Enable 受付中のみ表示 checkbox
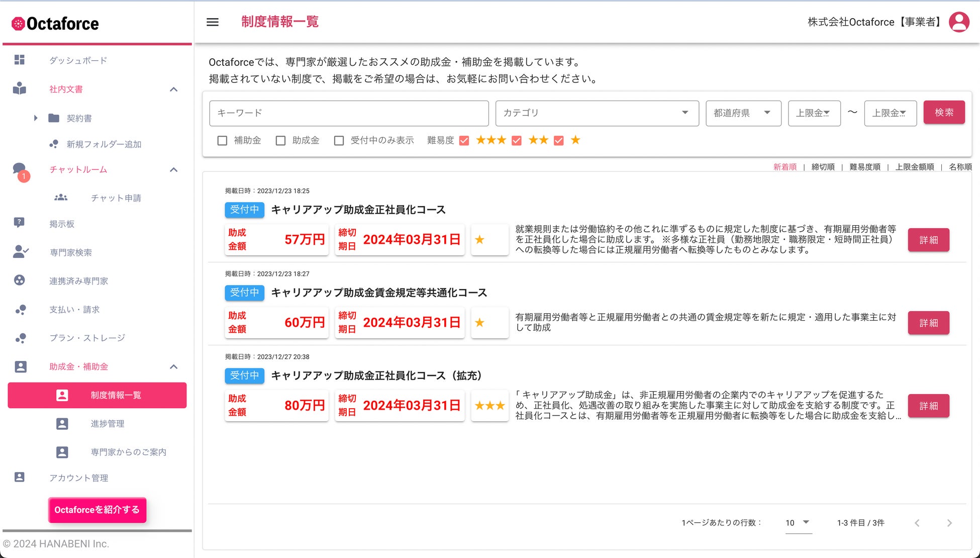The width and height of the screenshot is (980, 558). [x=339, y=141]
